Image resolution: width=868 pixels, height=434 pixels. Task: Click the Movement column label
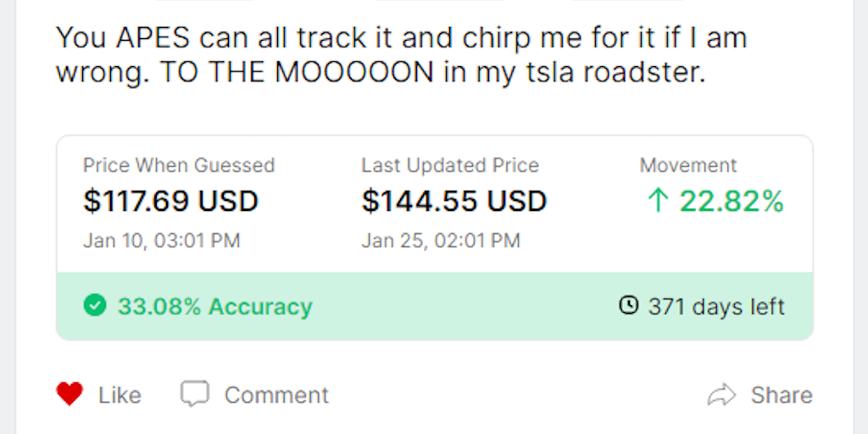pyautogui.click(x=688, y=165)
